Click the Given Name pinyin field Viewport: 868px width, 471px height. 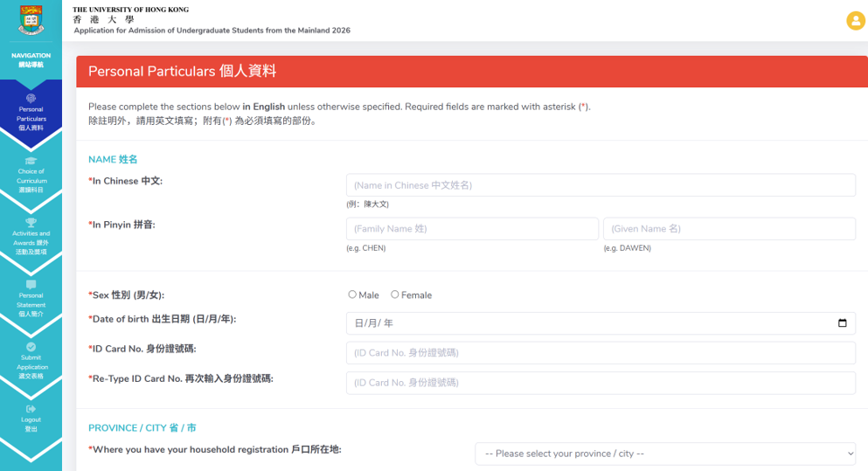(x=729, y=229)
